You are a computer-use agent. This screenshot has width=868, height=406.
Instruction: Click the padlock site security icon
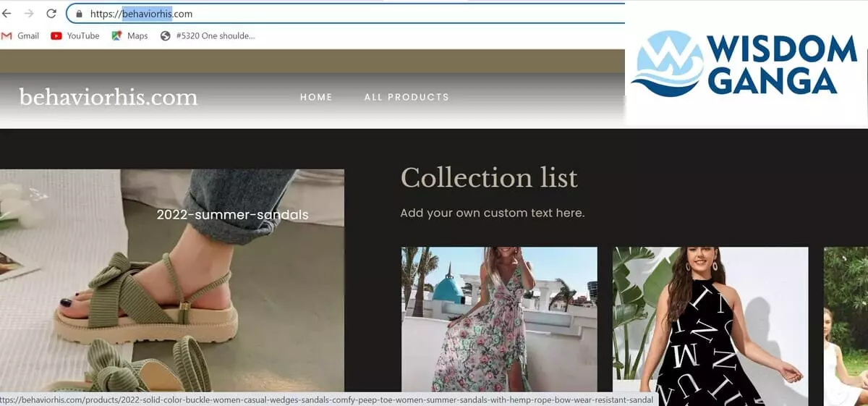tap(79, 14)
